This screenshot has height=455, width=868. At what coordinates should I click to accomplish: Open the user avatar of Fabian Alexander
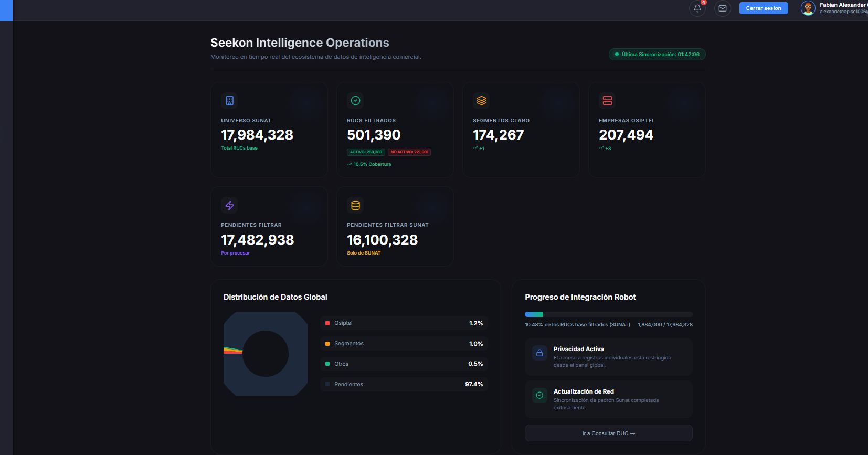[808, 8]
